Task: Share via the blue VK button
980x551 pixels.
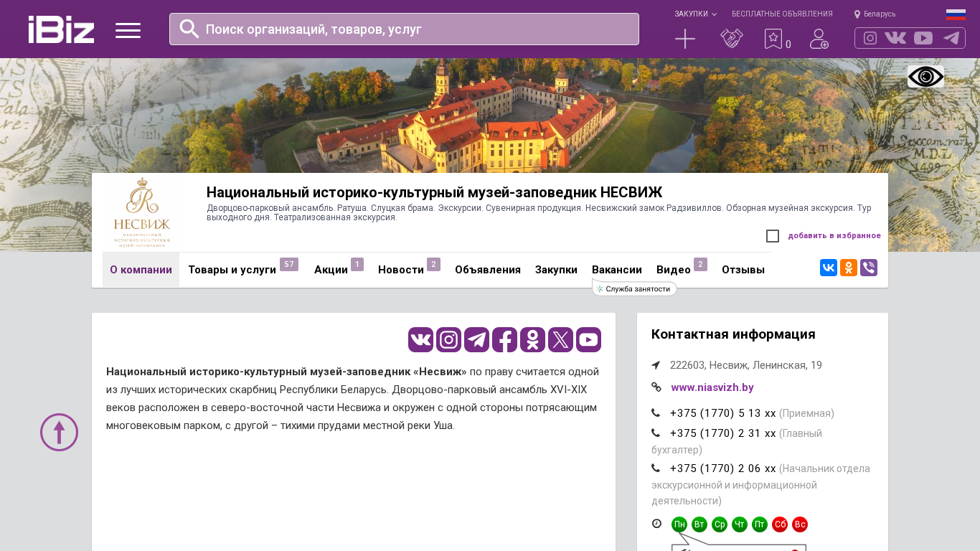Action: pyautogui.click(x=829, y=268)
